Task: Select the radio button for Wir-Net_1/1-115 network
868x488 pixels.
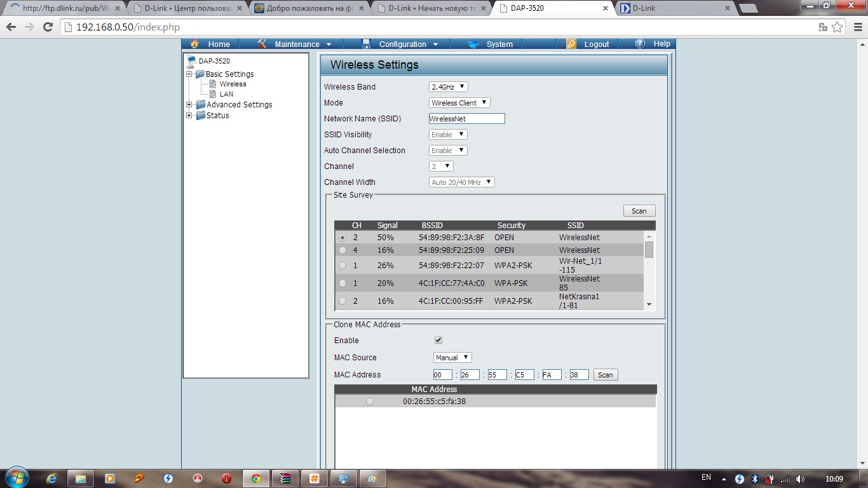Action: pos(343,266)
